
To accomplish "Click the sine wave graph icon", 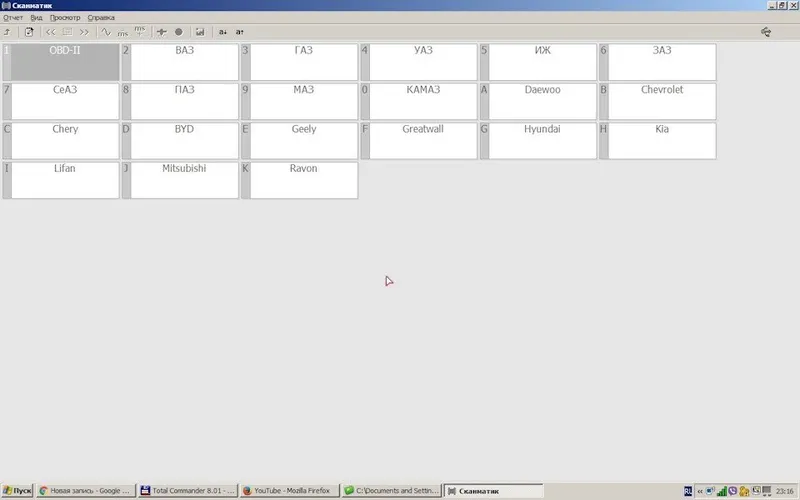I will click(106, 32).
